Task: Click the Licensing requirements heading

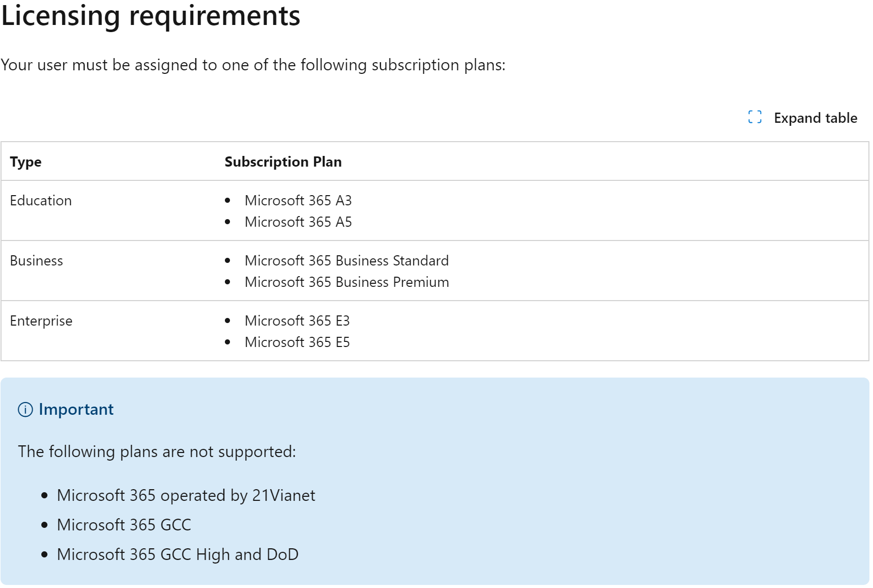Action: point(151,16)
